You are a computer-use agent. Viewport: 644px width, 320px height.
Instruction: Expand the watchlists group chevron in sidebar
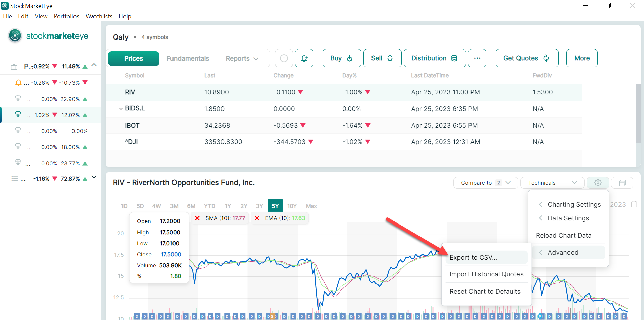[x=94, y=177]
